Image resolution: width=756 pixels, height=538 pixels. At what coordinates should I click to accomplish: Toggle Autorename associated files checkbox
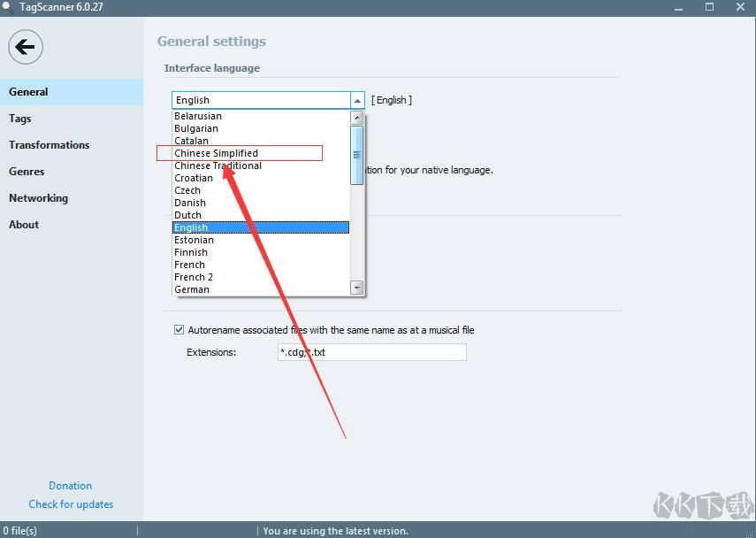click(179, 330)
